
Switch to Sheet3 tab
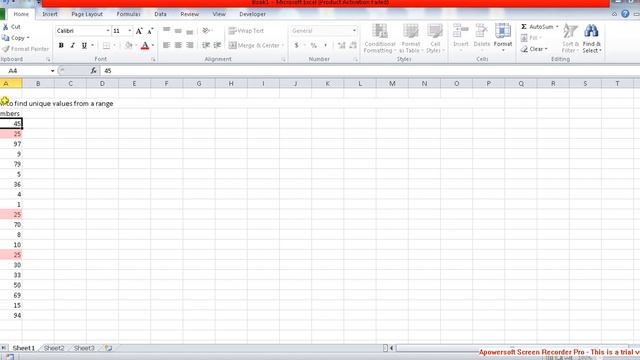(84, 348)
